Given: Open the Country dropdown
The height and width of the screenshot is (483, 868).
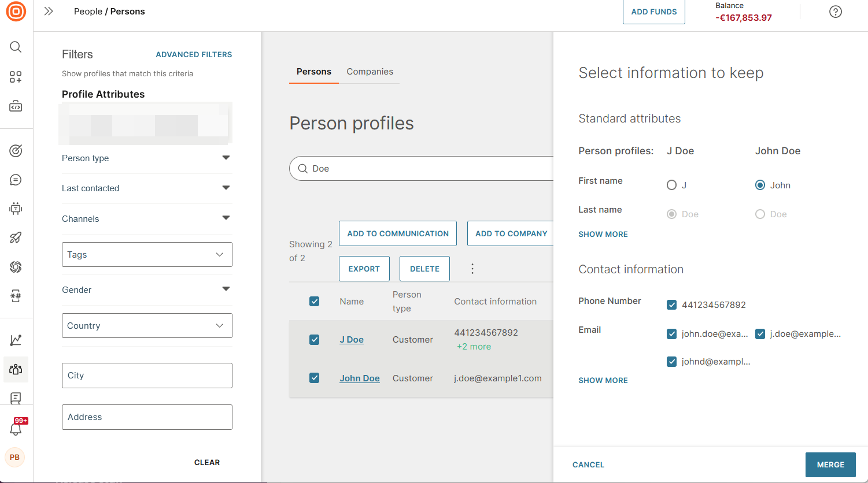Looking at the screenshot, I should pos(147,325).
